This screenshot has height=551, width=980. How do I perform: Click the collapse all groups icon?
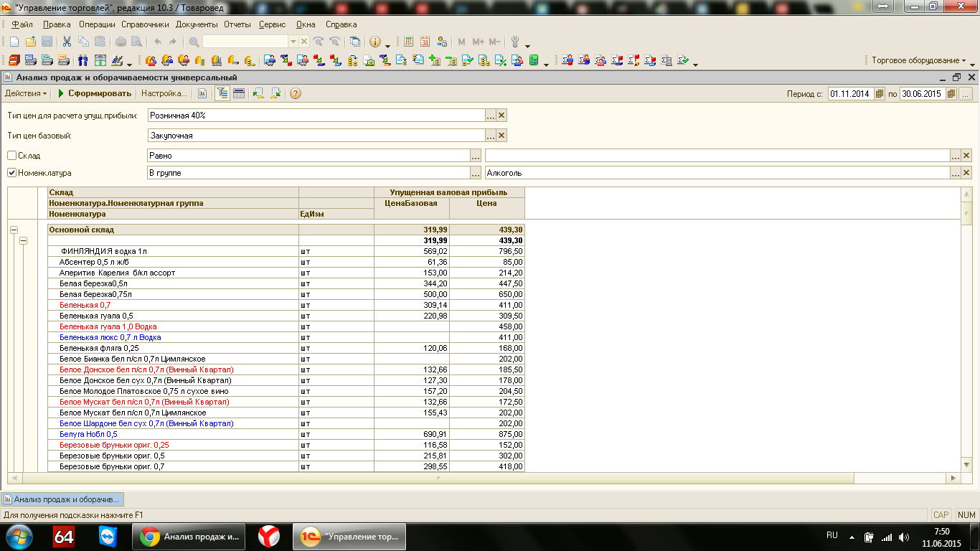pos(275,93)
